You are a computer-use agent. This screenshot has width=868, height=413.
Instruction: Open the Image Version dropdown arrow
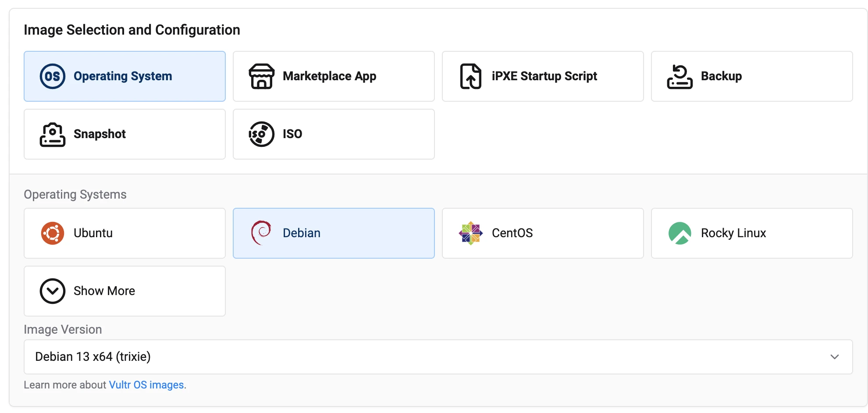[x=835, y=357]
